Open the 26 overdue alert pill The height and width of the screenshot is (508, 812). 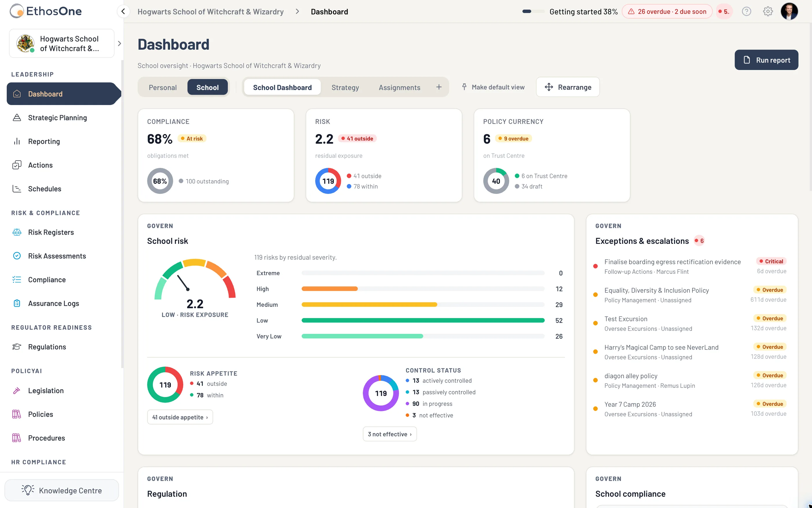pyautogui.click(x=667, y=11)
